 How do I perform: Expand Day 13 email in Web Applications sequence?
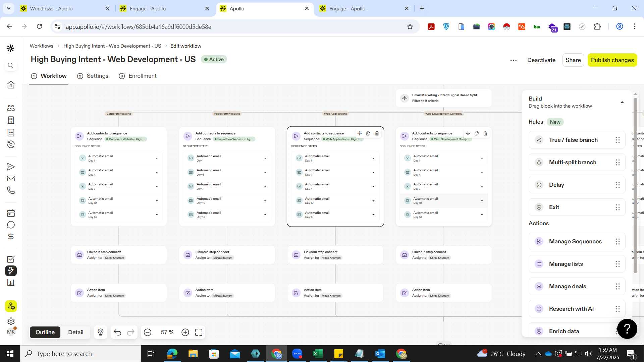pos(373,215)
